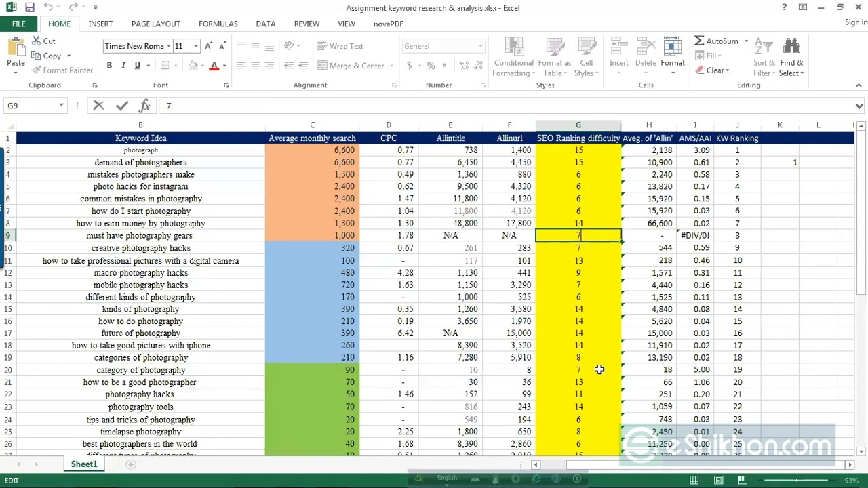868x488 pixels.
Task: Click Format as Table icon
Action: pos(554,58)
